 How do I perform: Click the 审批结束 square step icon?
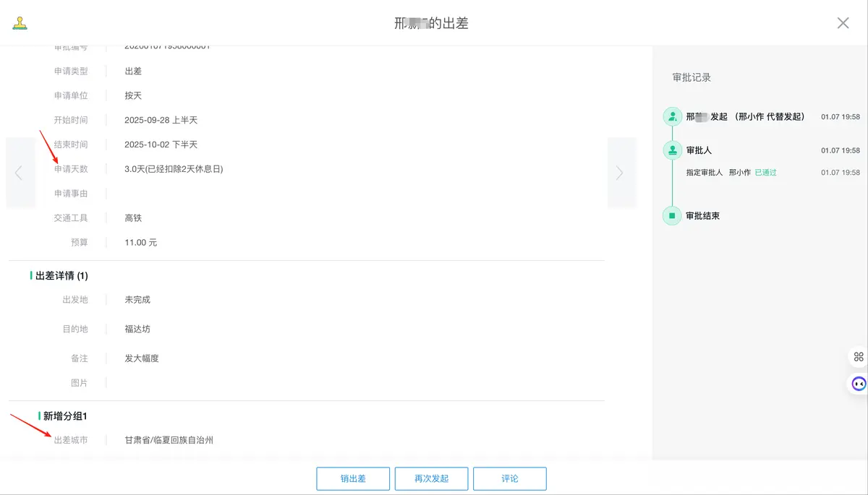coord(672,215)
